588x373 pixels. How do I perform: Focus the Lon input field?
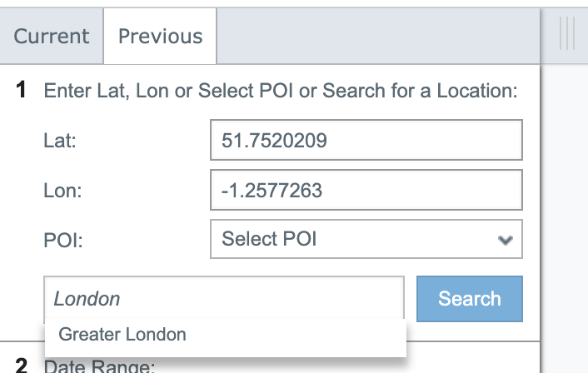point(366,191)
